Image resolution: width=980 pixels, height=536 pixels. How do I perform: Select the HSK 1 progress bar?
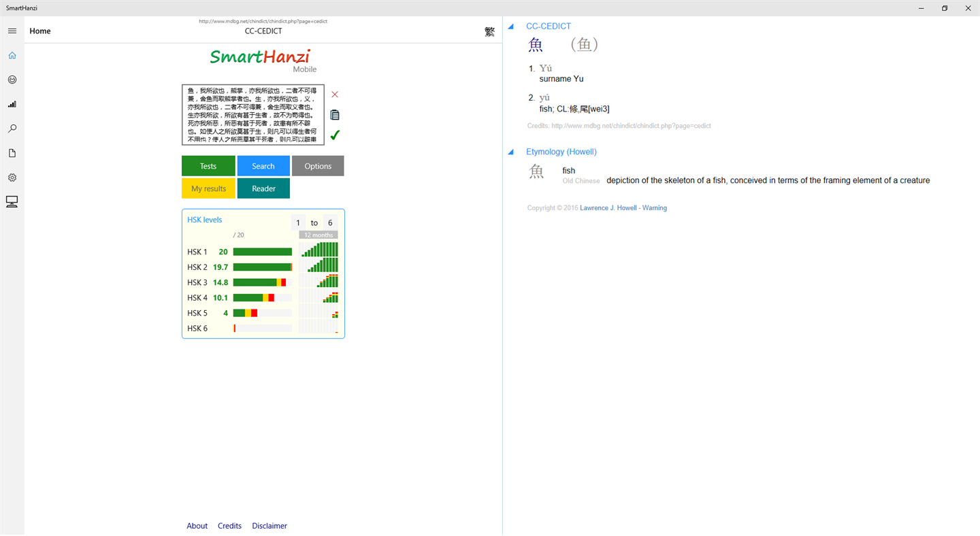263,252
